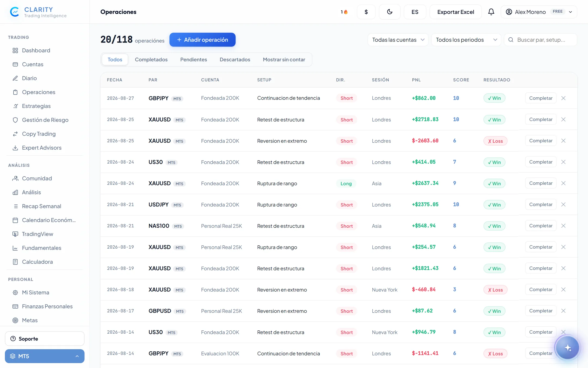This screenshot has height=368, width=588.
Task: Switch to Pendientes tab
Action: click(x=194, y=59)
